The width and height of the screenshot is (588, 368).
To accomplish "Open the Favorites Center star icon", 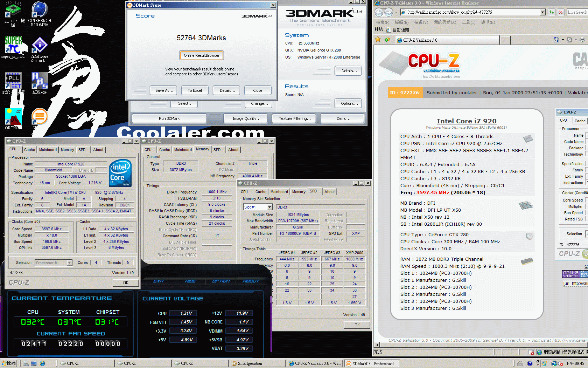I will click(x=378, y=40).
